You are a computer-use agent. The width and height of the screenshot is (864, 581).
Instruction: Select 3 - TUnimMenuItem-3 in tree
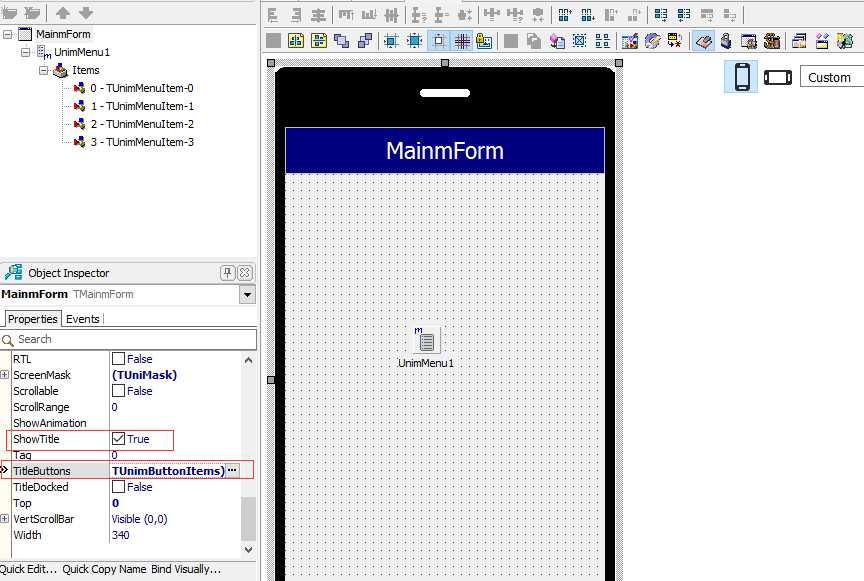(x=142, y=142)
